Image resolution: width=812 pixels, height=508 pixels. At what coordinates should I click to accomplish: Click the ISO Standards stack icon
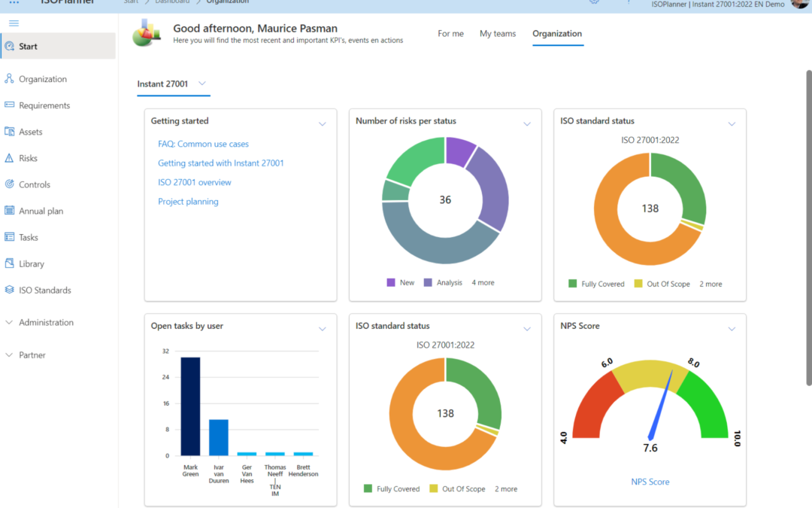click(x=9, y=290)
